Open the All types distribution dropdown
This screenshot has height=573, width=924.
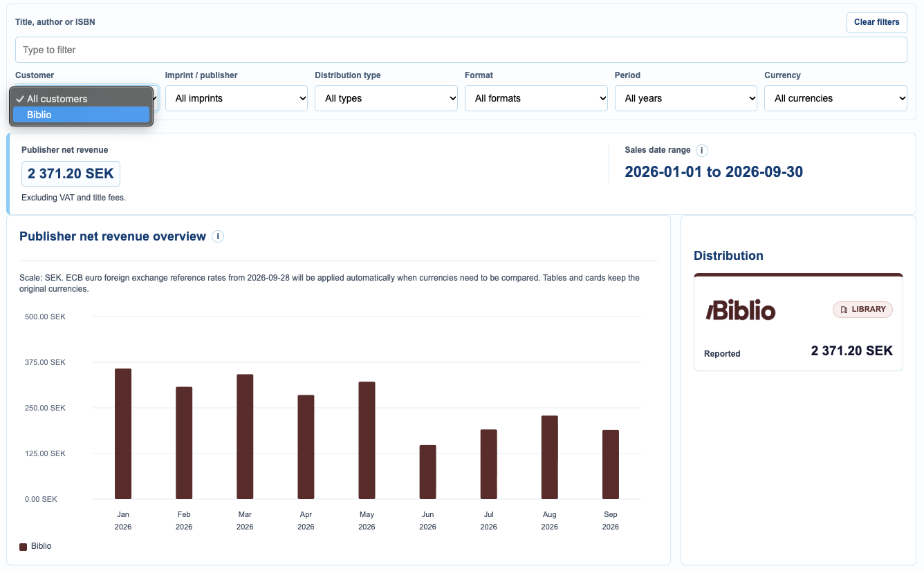click(386, 98)
